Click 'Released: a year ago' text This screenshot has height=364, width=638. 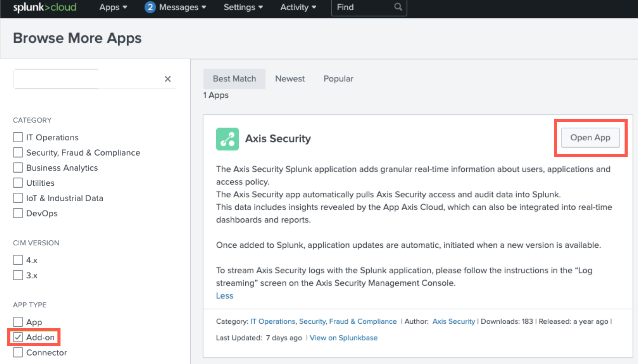pos(573,321)
